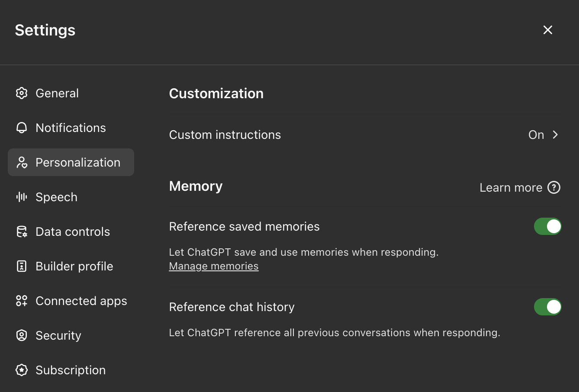This screenshot has width=579, height=392.
Task: Click the Personalization person-heart icon
Action: [x=22, y=162]
